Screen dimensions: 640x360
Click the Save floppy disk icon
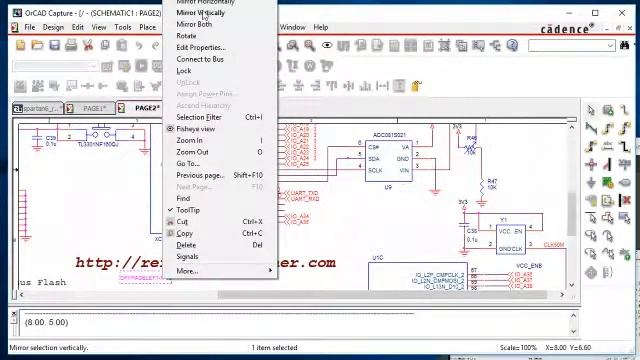[x=54, y=45]
